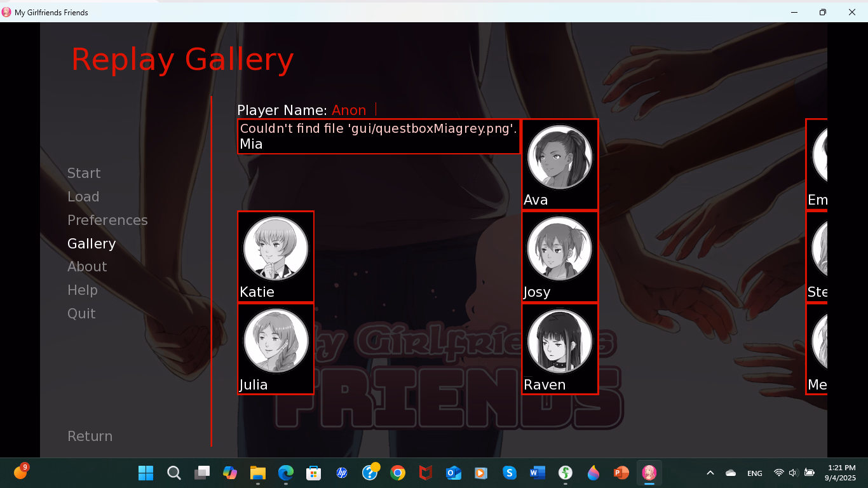Open the Load menu item

[83, 197]
